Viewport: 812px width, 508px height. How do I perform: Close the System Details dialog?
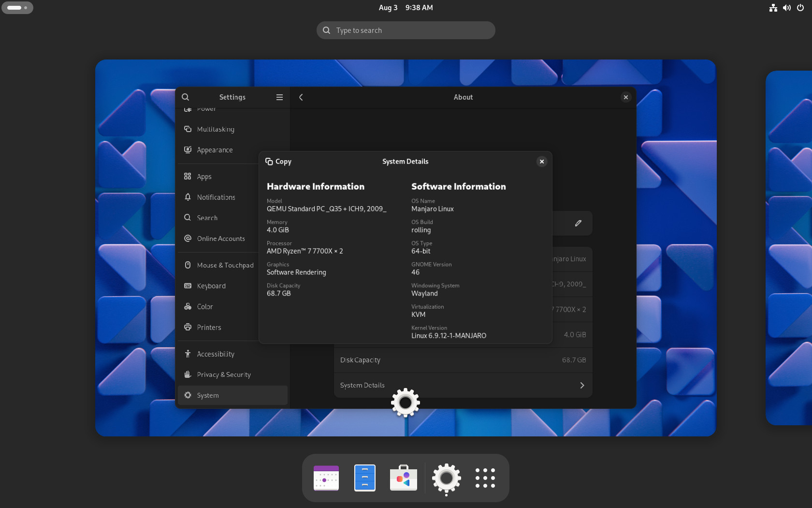click(542, 162)
